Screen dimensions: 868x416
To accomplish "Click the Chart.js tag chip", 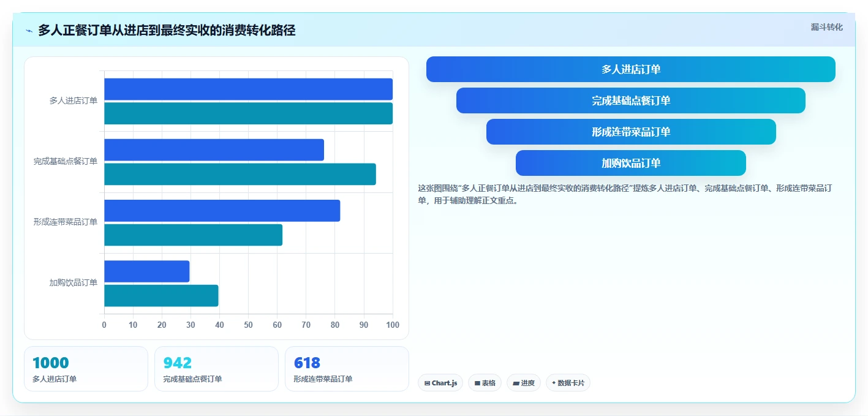I will click(440, 383).
